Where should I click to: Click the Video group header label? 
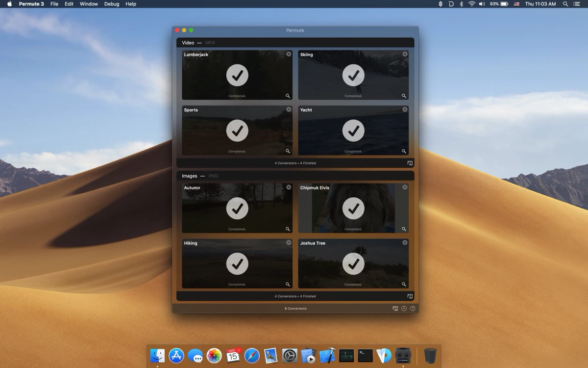[188, 43]
